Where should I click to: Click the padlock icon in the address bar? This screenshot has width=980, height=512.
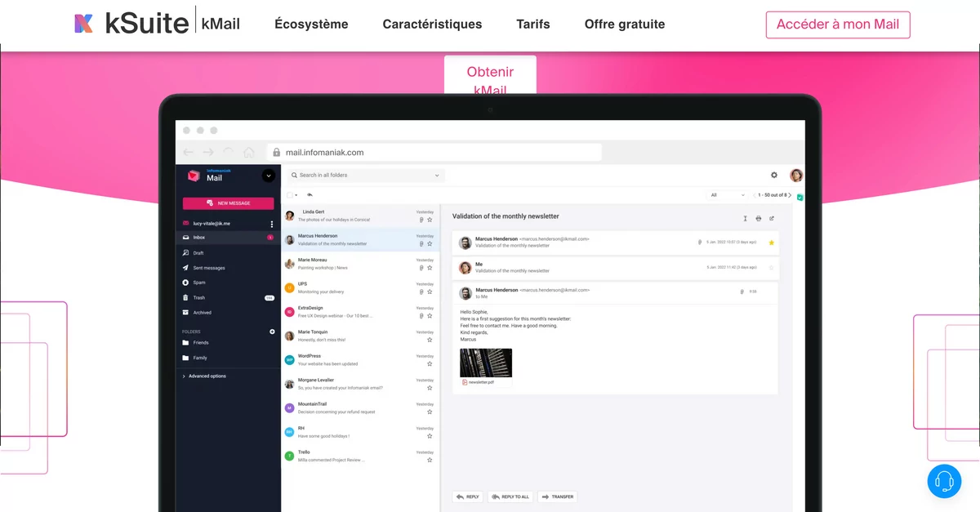[277, 153]
